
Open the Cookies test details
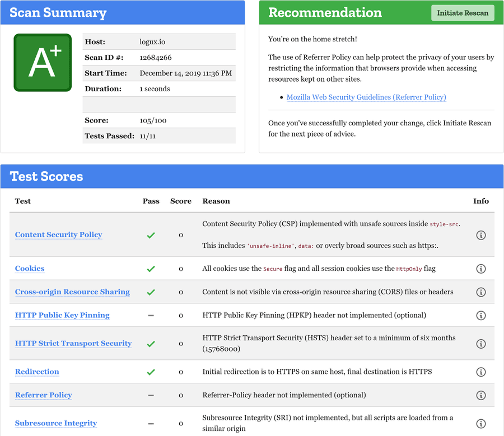click(x=29, y=268)
